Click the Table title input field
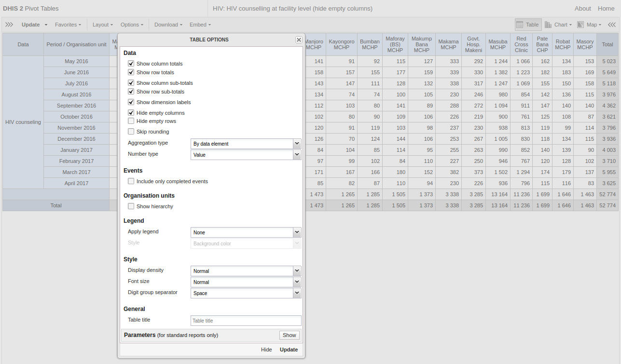 pyautogui.click(x=246, y=321)
